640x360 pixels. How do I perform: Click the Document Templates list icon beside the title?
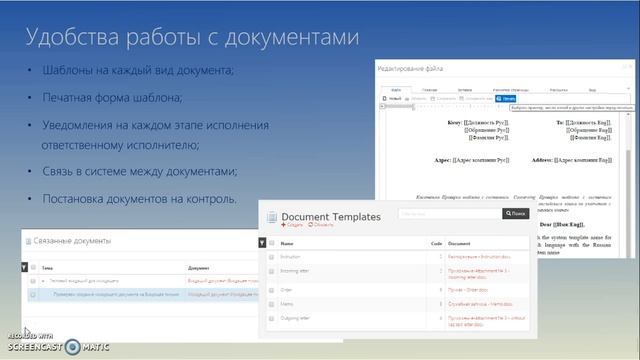point(272,217)
